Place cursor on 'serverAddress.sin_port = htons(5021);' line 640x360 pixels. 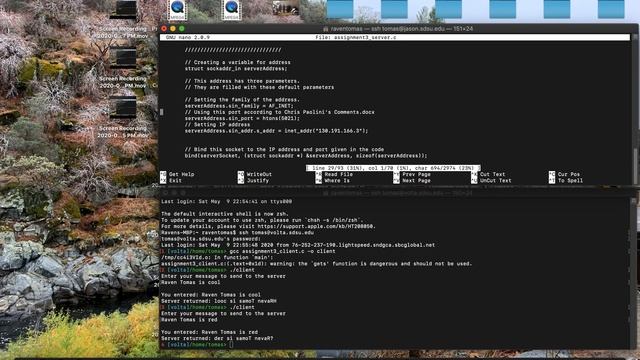pos(242,118)
